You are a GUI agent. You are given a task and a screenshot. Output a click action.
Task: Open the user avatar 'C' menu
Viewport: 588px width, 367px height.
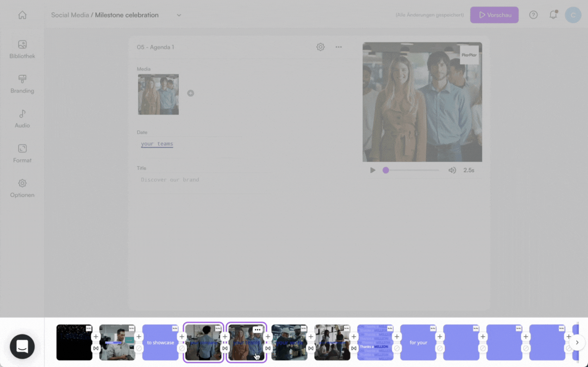point(573,15)
